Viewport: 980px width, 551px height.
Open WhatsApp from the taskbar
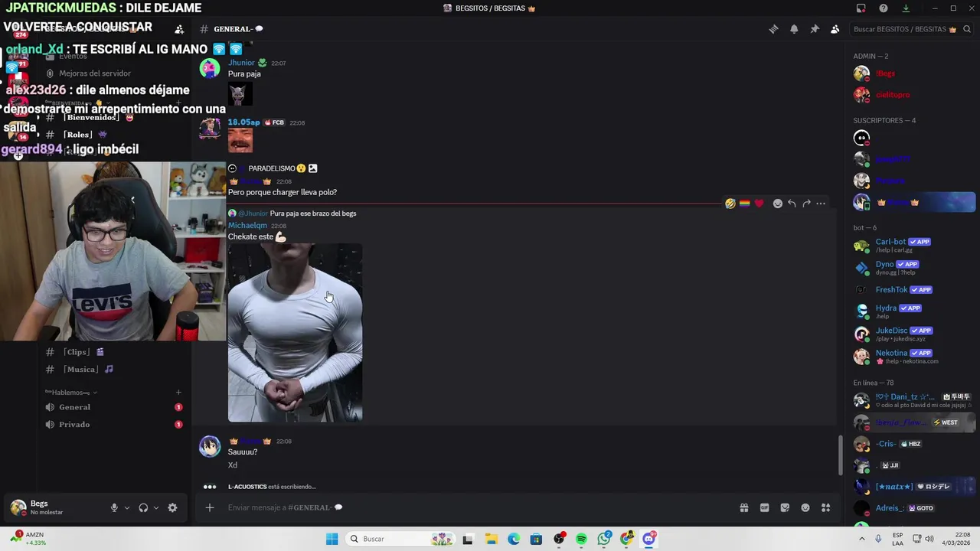click(604, 539)
